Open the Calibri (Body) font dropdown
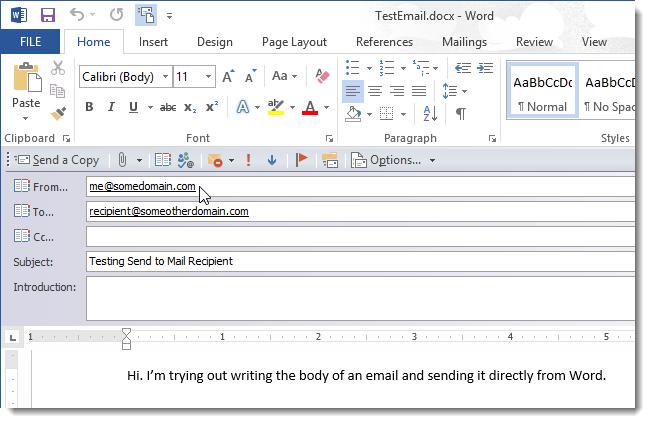The width and height of the screenshot is (650, 423). [x=165, y=77]
